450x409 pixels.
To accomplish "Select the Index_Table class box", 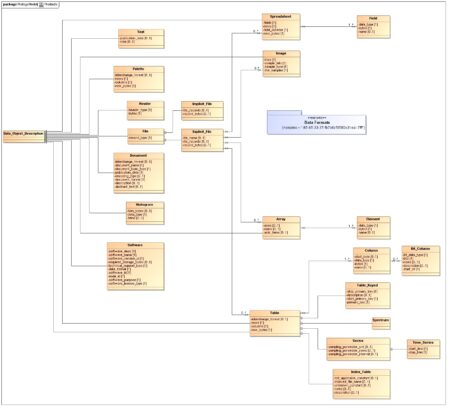I will point(361,384).
